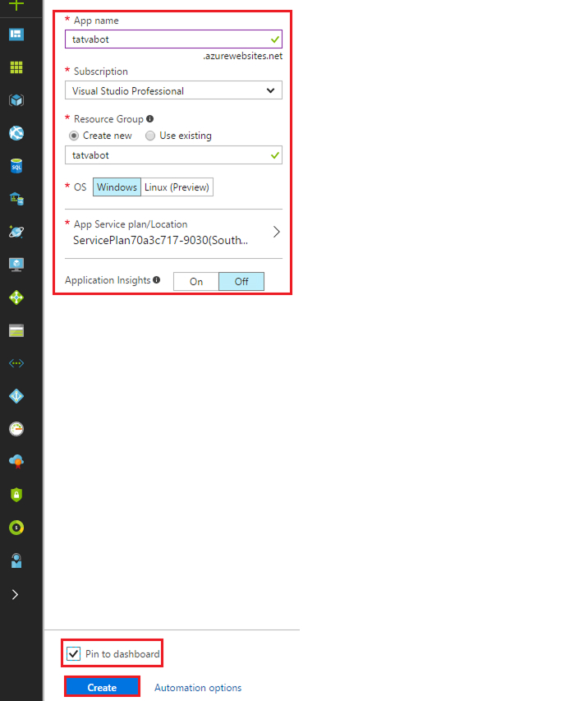Turn Application Insights Off
588x701 pixels.
(x=241, y=282)
